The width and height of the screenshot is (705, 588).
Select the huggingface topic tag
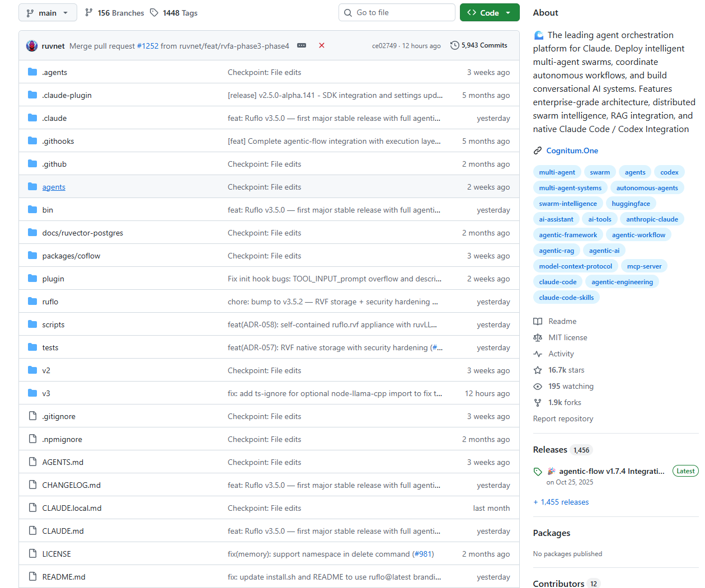(x=631, y=204)
